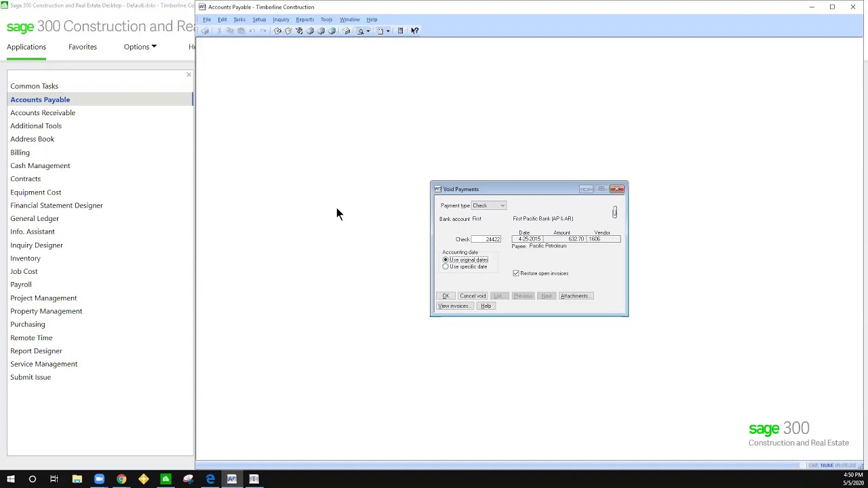Open new document toolbar dropdown arrow
The width and height of the screenshot is (868, 488).
[x=388, y=30]
